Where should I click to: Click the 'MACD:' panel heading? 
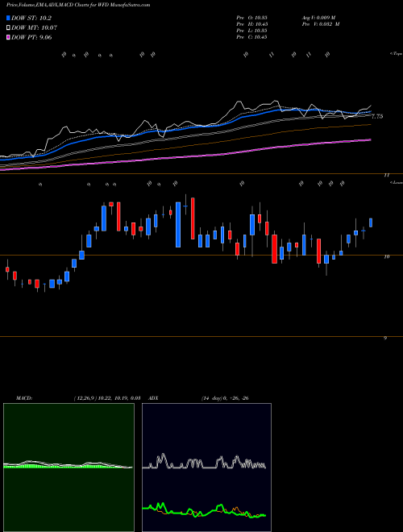click(24, 398)
